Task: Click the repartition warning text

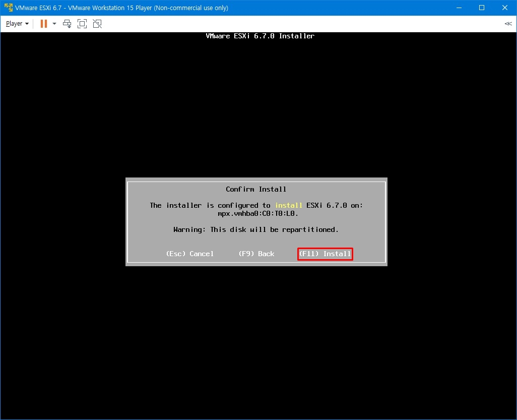Action: [256, 229]
